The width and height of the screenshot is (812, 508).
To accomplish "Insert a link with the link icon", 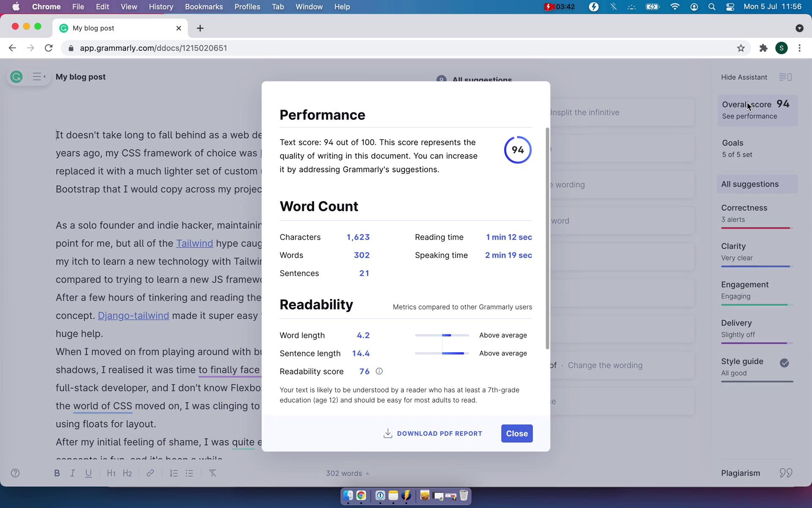I will 150,473.
